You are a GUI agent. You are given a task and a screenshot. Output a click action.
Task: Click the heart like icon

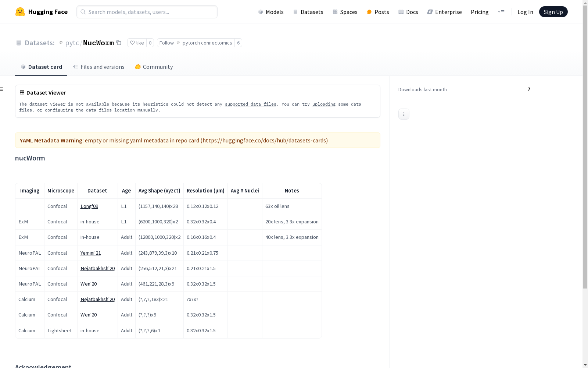132,43
